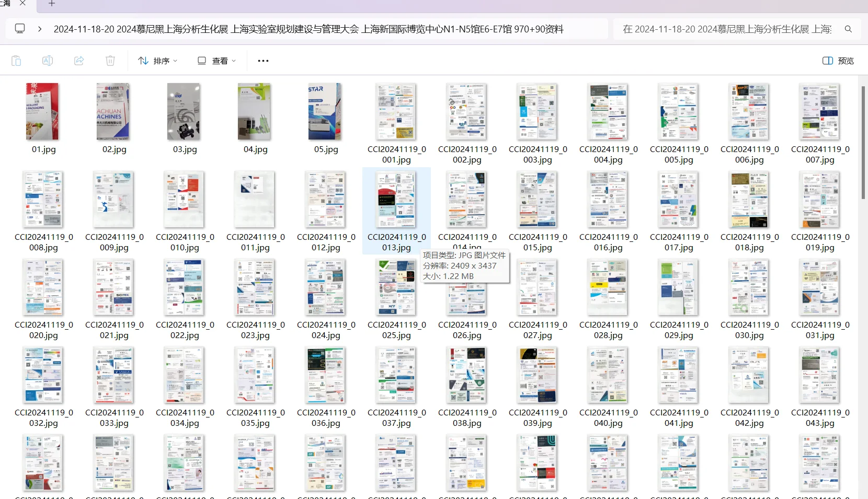This screenshot has width=868, height=499.
Task: Select thumbnail CCI20241119_0009.jpg
Action: pyautogui.click(x=114, y=199)
